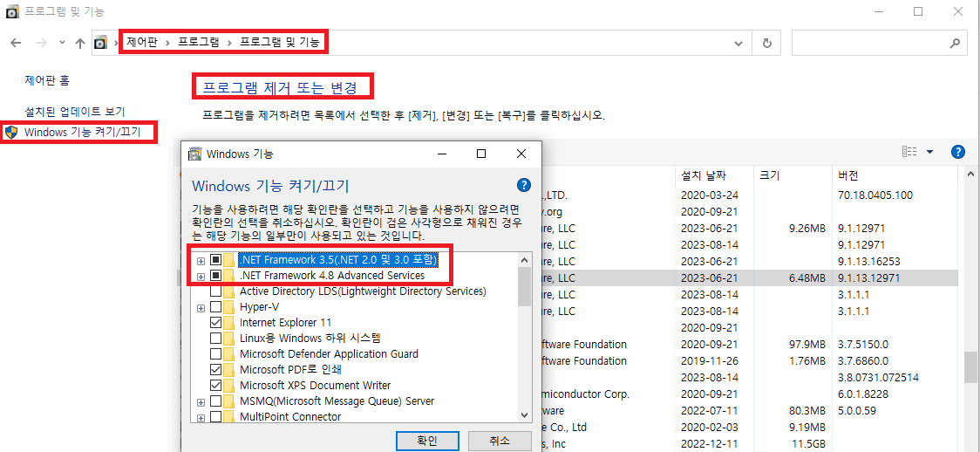Click the view options icon in program list
The image size is (980, 452).
coord(909,151)
